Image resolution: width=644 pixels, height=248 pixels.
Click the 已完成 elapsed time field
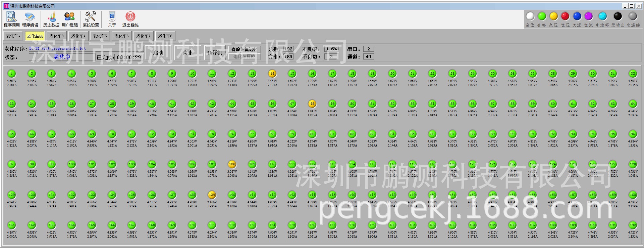click(x=129, y=57)
